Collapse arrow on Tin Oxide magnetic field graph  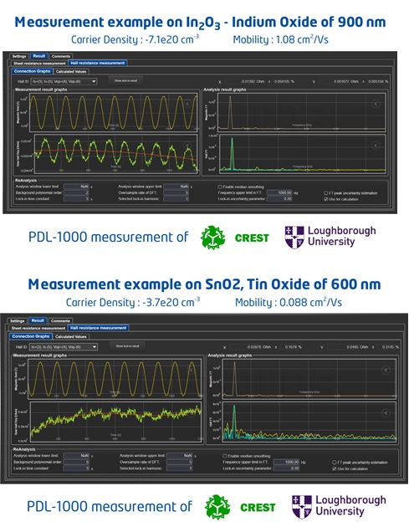pyautogui.click(x=192, y=371)
